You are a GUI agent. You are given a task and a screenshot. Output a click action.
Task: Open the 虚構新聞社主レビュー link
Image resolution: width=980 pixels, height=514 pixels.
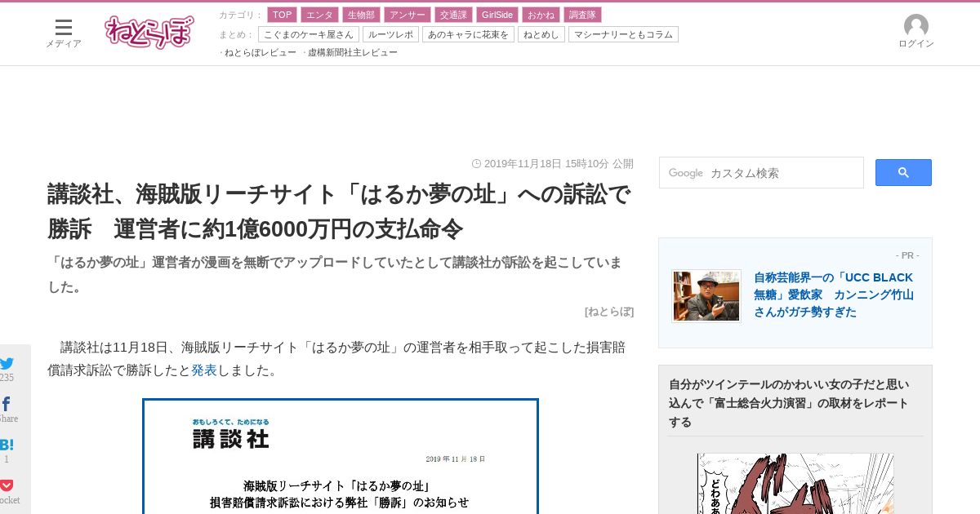click(x=352, y=52)
